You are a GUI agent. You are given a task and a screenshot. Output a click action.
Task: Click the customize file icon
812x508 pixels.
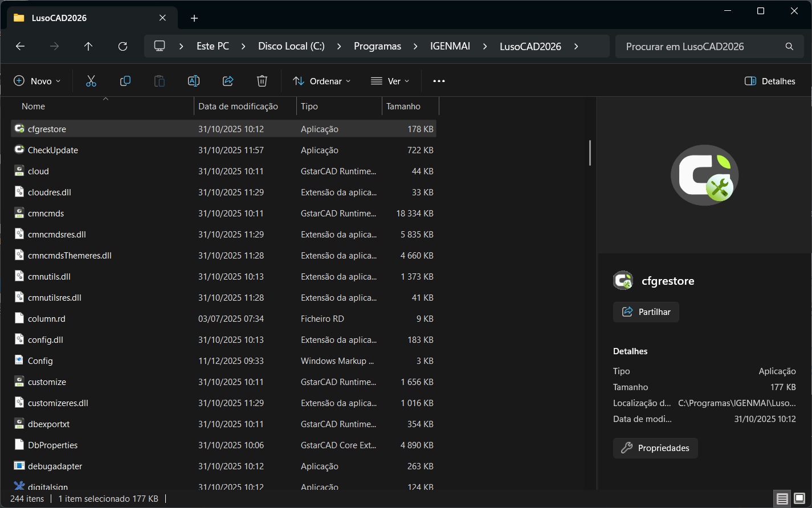pyautogui.click(x=19, y=382)
